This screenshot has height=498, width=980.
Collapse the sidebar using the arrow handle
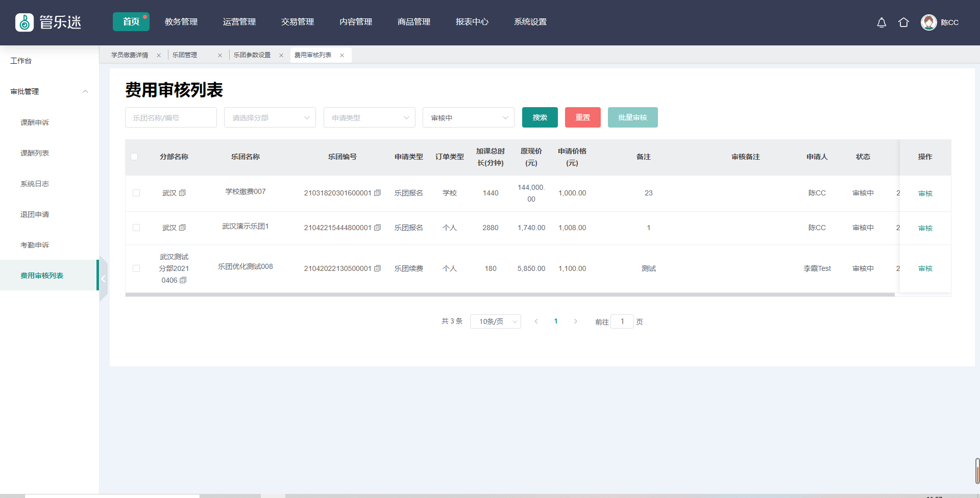103,279
